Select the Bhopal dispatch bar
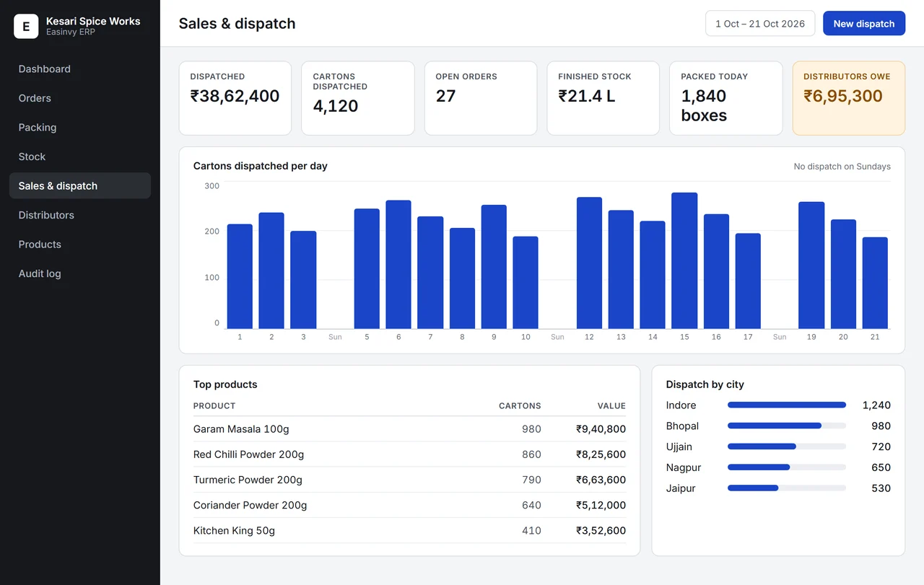This screenshot has width=924, height=585. 787,426
